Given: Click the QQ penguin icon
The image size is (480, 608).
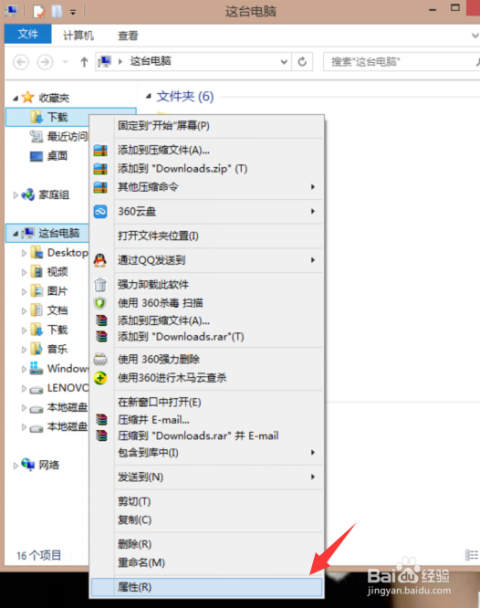Looking at the screenshot, I should 100,260.
